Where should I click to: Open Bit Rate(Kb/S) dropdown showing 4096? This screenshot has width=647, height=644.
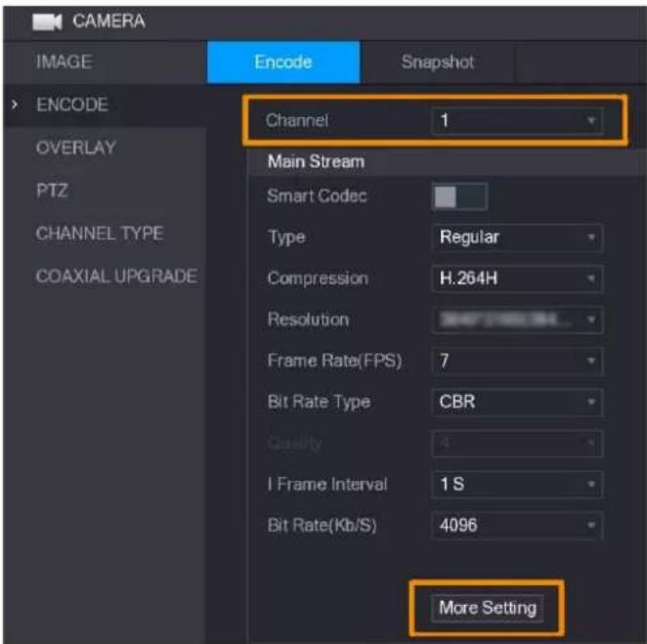pyautogui.click(x=517, y=525)
